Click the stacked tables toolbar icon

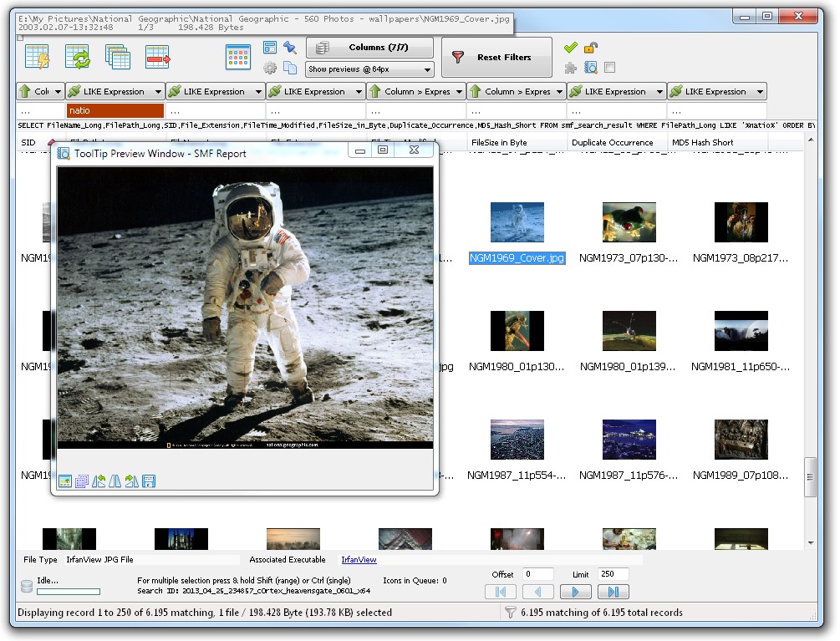coord(118,58)
